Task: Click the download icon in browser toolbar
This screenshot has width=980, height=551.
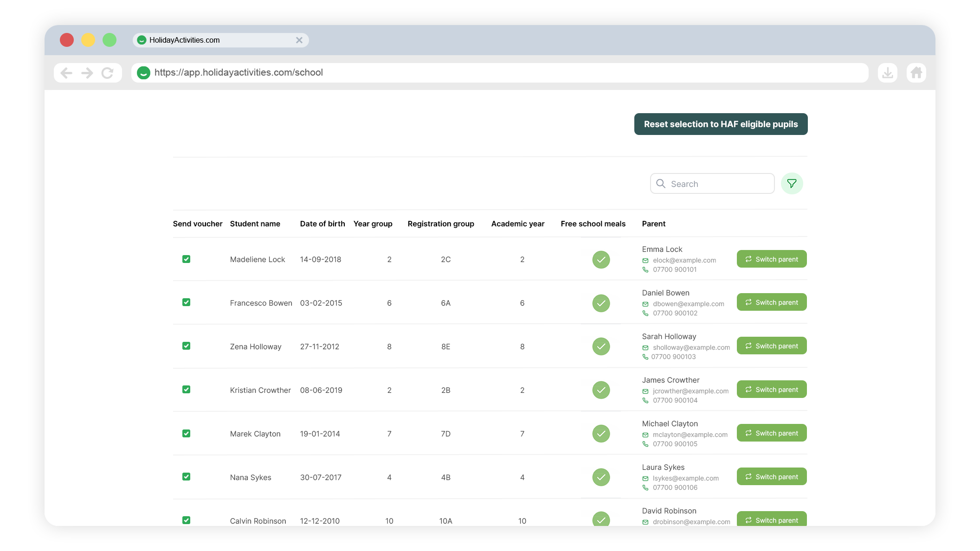Action: [x=887, y=73]
